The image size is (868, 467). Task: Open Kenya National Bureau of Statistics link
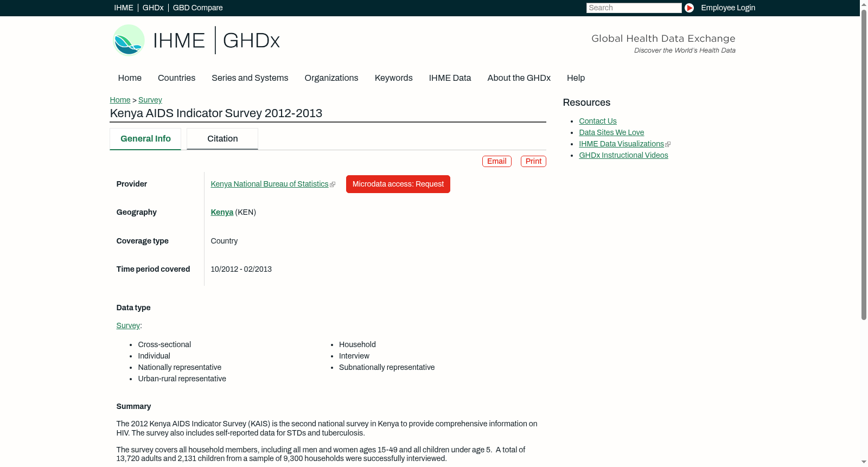270,184
